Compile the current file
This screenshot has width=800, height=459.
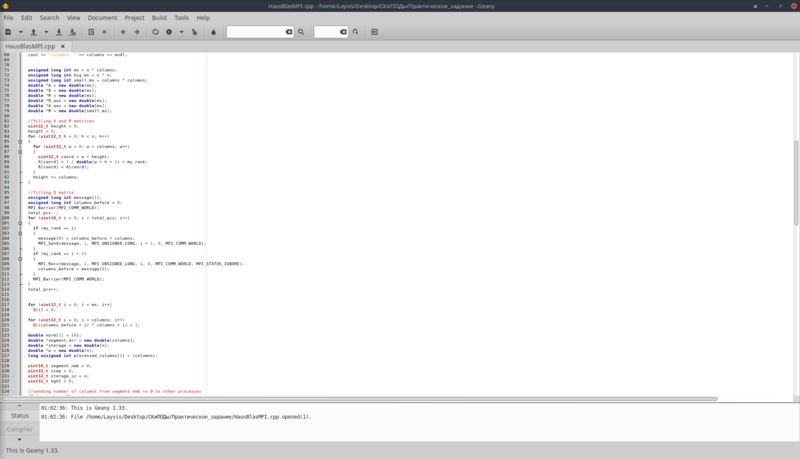coord(156,32)
